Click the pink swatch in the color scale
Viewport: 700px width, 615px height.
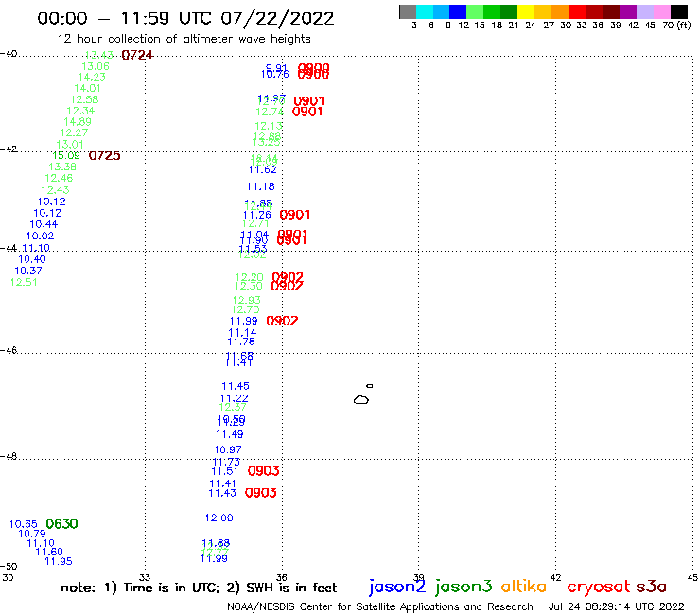[x=662, y=11]
